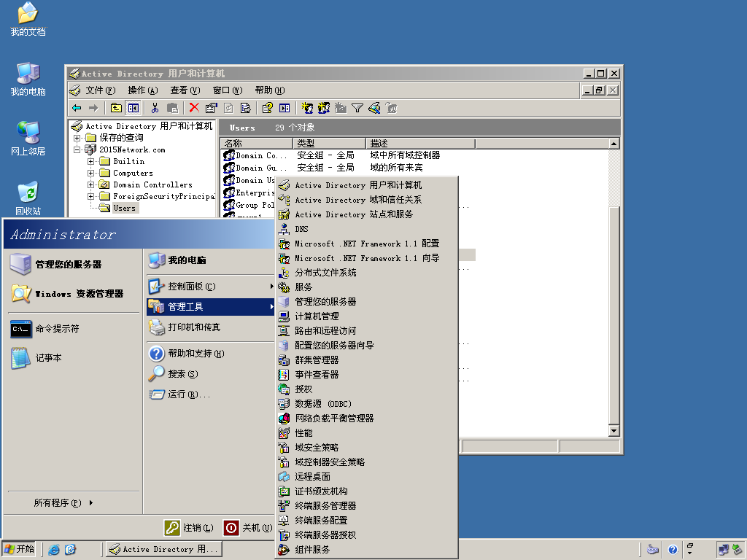Open 搜索 from the Start menu
This screenshot has width=747, height=560.
point(211,374)
